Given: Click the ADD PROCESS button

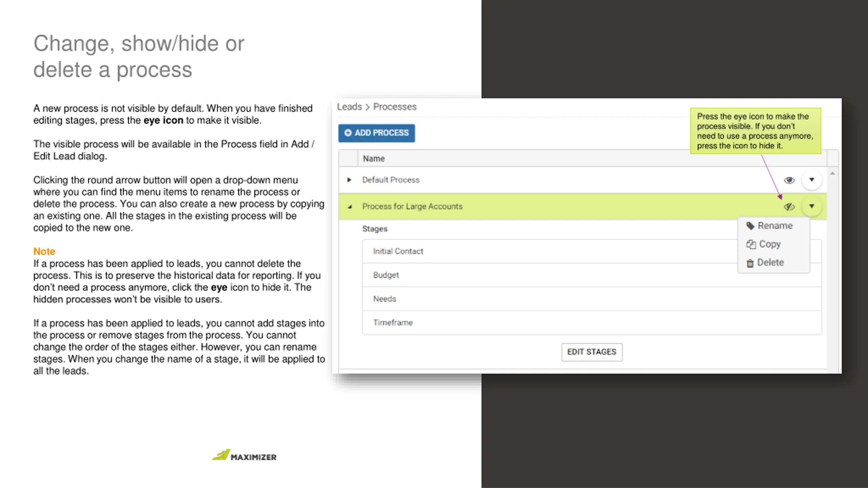Looking at the screenshot, I should tap(376, 133).
